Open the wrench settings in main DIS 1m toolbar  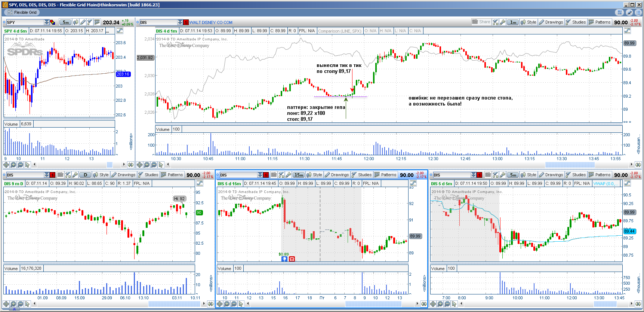[x=503, y=22]
